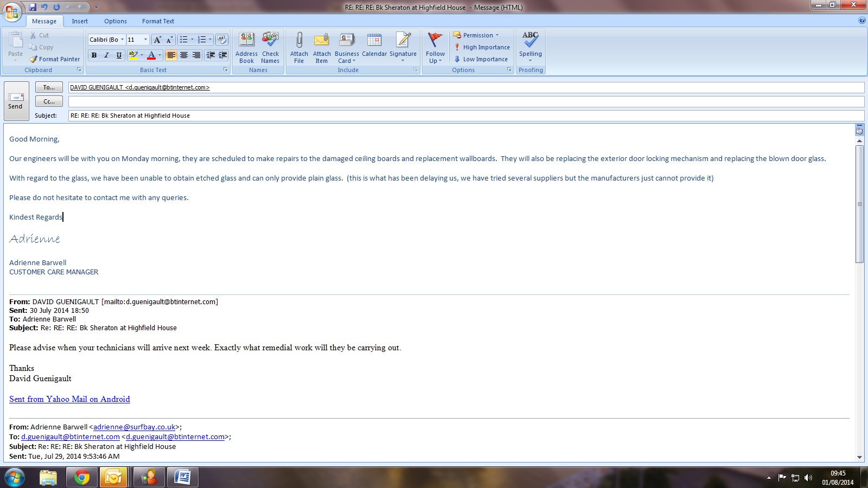Open the Office button menu
The width and height of the screenshot is (868, 488).
pyautogui.click(x=12, y=11)
